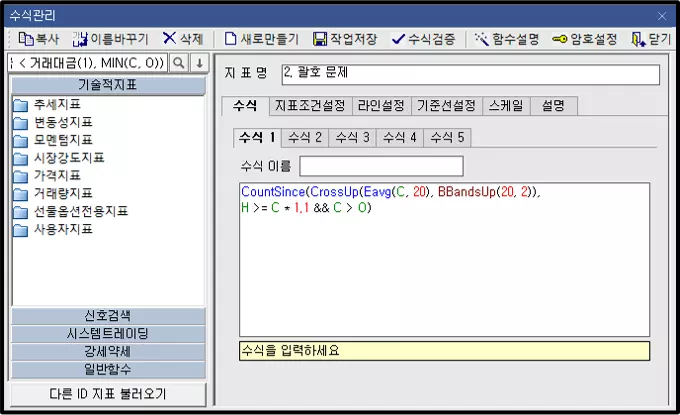The height and width of the screenshot is (415, 680).
Task: Click the search text box with 거래대금
Action: 88,63
